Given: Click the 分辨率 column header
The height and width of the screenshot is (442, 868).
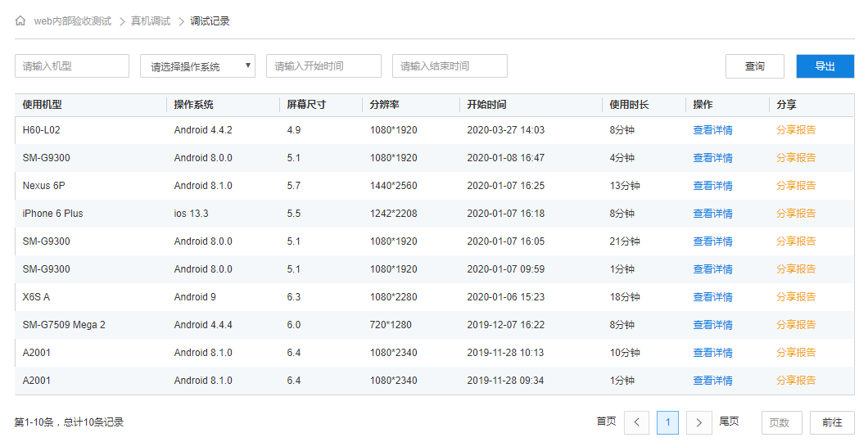Looking at the screenshot, I should [385, 105].
